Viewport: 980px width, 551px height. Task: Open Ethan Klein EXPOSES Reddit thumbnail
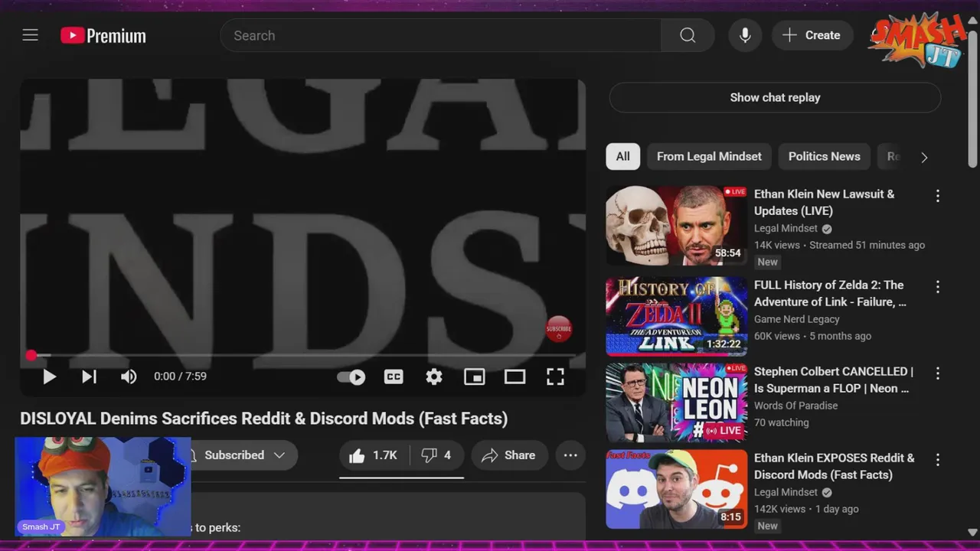tap(677, 489)
